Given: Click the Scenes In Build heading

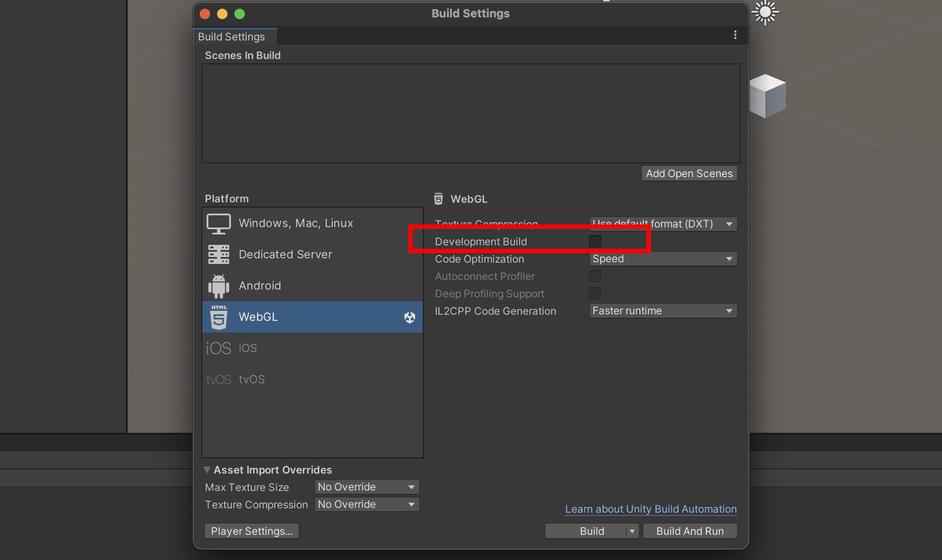Looking at the screenshot, I should pos(243,55).
